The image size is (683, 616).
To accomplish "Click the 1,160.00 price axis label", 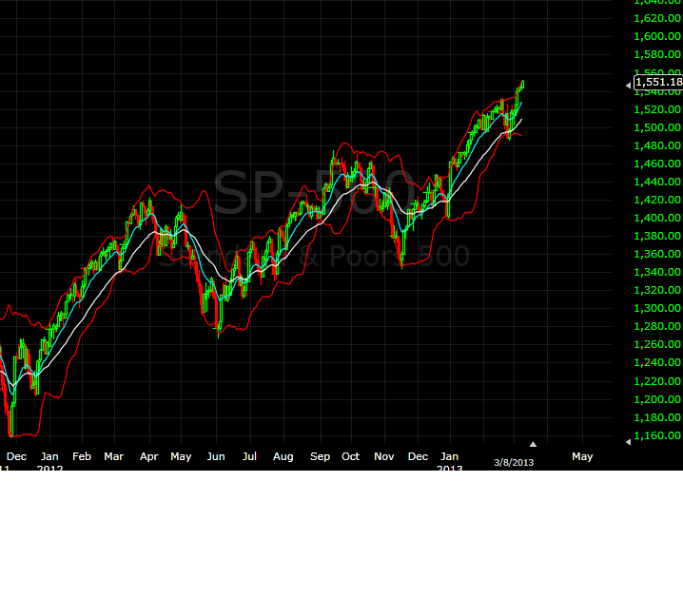I will click(657, 435).
